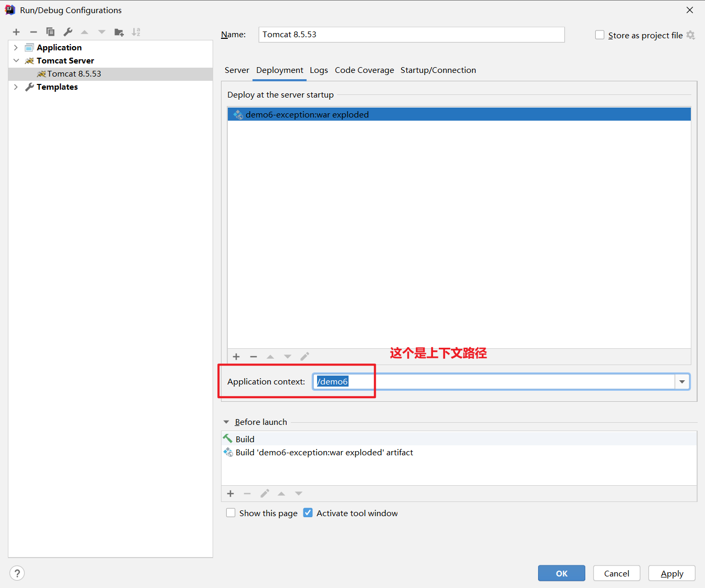Click the OK button
Viewport: 705px width, 588px height.
(562, 573)
